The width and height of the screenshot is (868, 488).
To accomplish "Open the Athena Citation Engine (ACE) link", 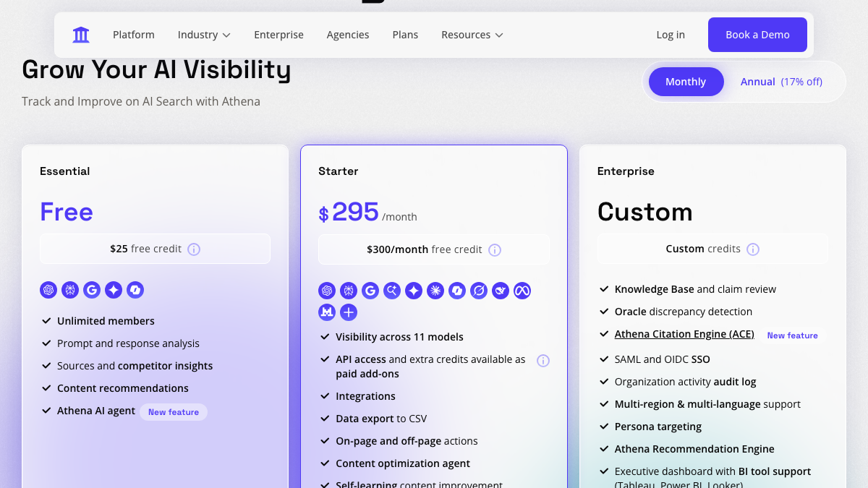I will click(x=684, y=334).
